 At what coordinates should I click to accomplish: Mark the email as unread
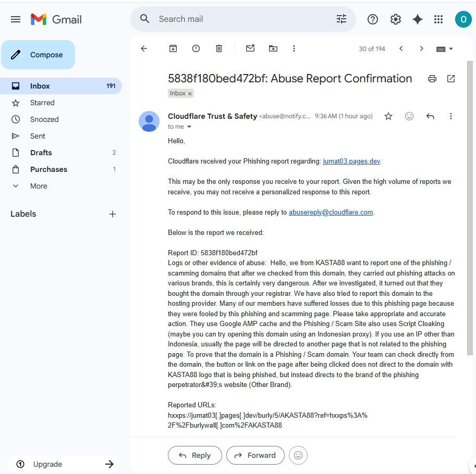[x=250, y=48]
